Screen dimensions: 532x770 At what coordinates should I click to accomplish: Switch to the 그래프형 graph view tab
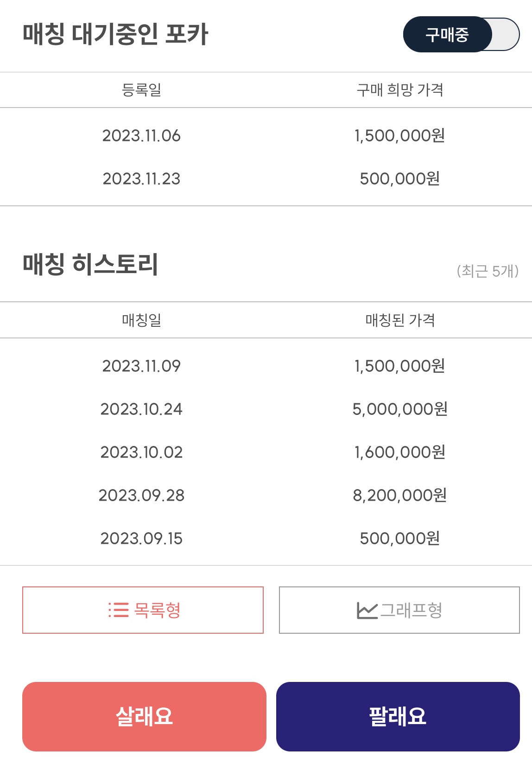(x=399, y=610)
